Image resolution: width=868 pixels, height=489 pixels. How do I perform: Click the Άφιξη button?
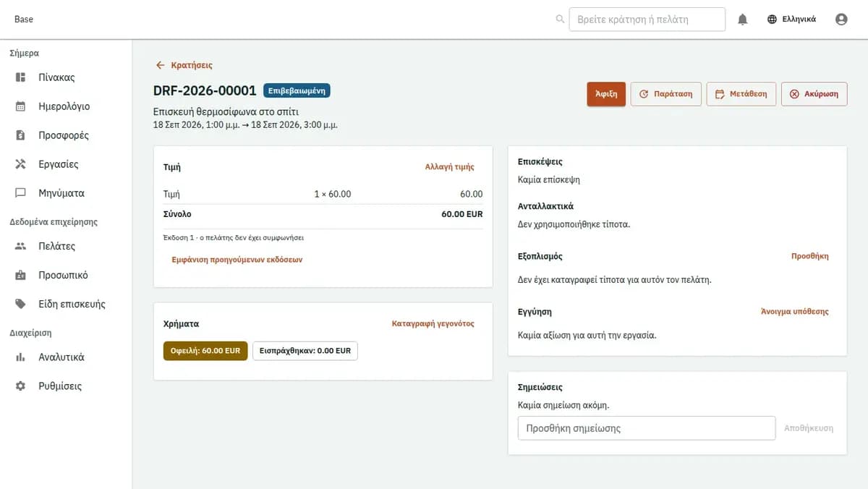coord(606,94)
